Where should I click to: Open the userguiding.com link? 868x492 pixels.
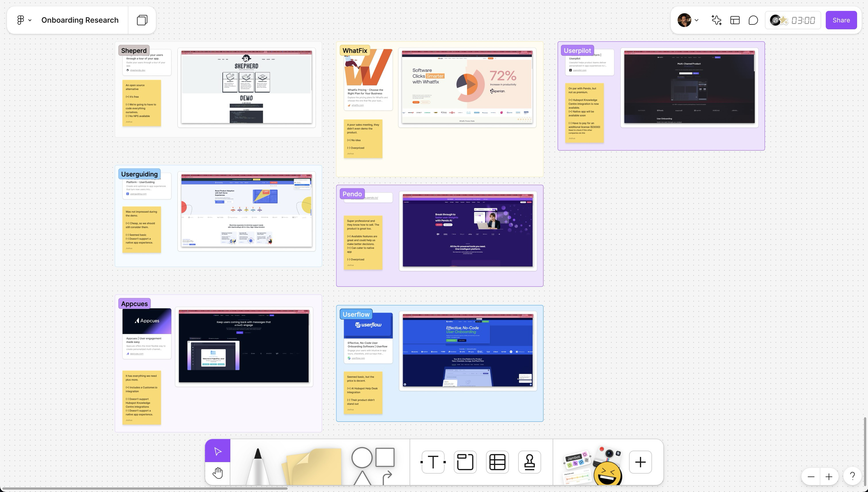coord(138,194)
